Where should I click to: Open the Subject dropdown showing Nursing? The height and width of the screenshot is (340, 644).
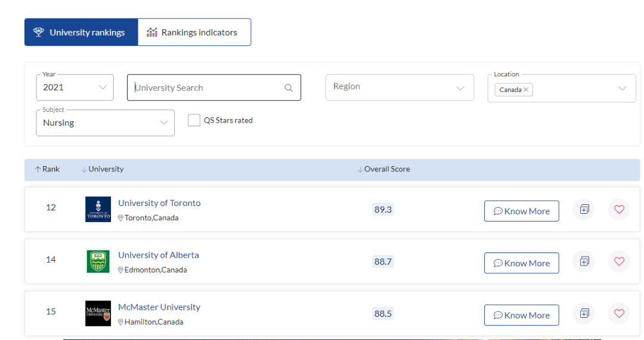[x=105, y=123]
